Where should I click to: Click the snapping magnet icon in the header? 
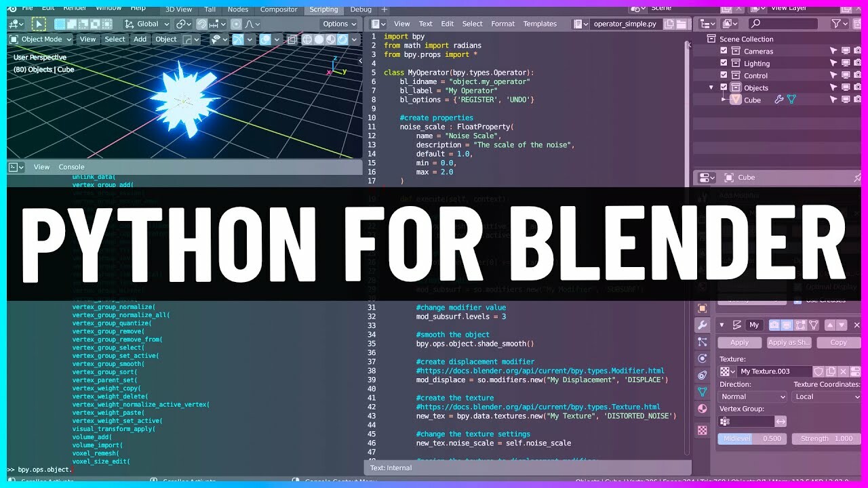202,24
